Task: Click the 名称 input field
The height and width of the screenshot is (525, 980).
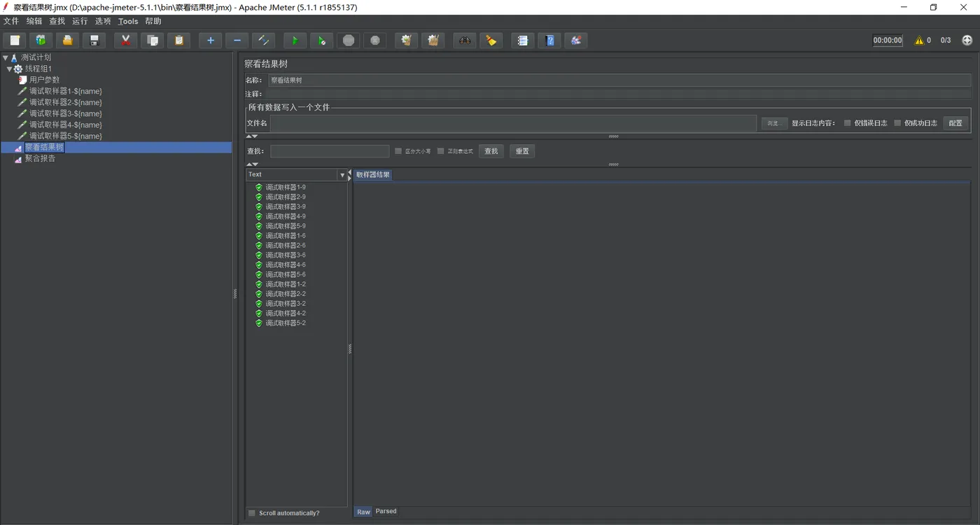Action: [x=619, y=80]
